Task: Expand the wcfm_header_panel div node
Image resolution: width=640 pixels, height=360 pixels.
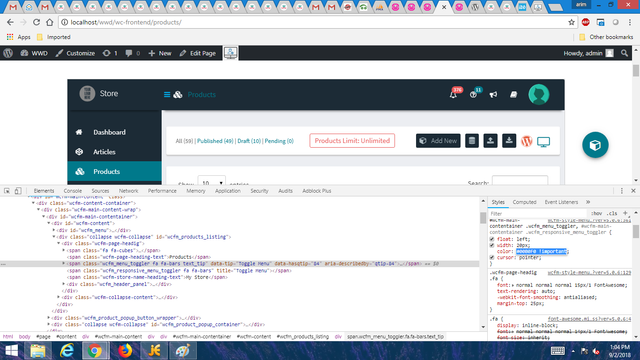Action: (64, 284)
